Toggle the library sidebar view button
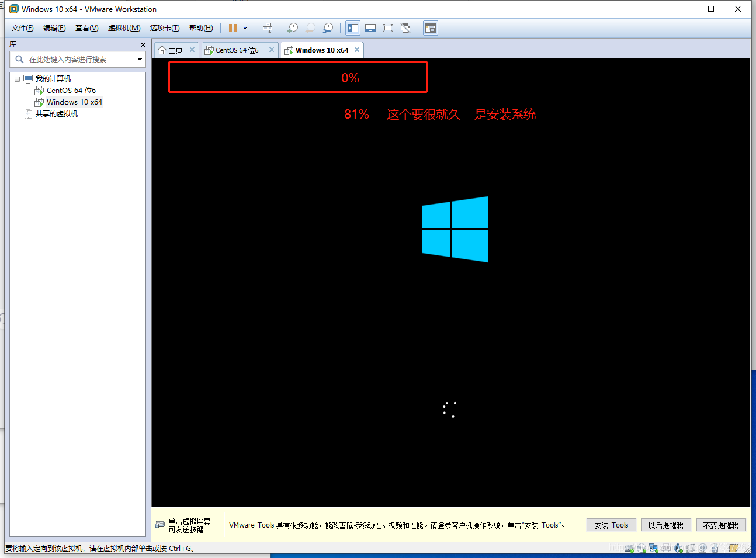This screenshot has height=558, width=756. coord(353,28)
